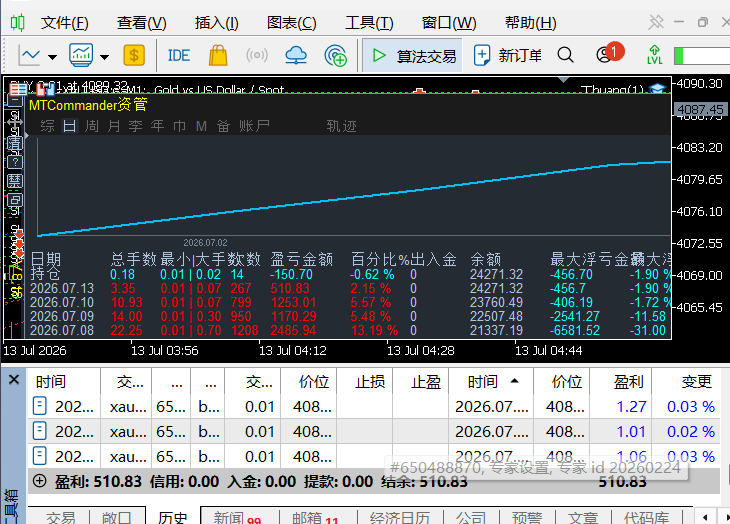The image size is (730, 524).
Task: Click the graduation cap icon on chart
Action: [657, 88]
